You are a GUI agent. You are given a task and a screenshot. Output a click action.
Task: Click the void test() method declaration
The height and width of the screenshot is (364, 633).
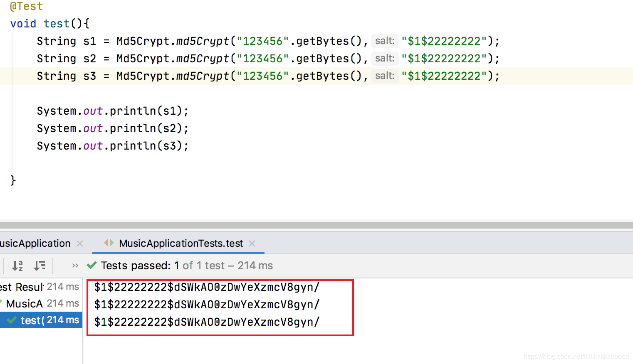pos(50,24)
